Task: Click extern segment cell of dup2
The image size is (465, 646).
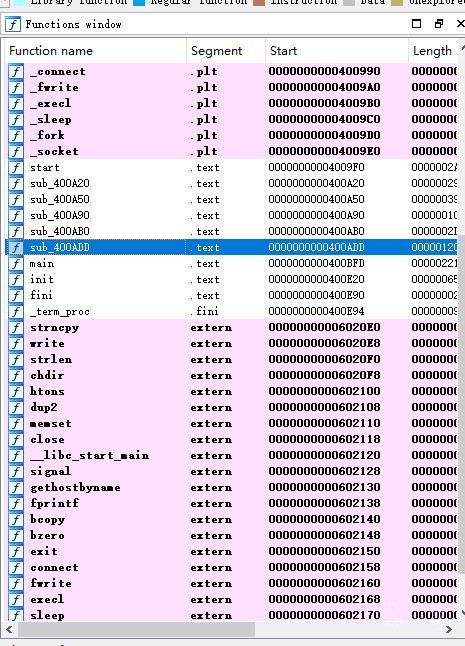Action: [x=211, y=407]
